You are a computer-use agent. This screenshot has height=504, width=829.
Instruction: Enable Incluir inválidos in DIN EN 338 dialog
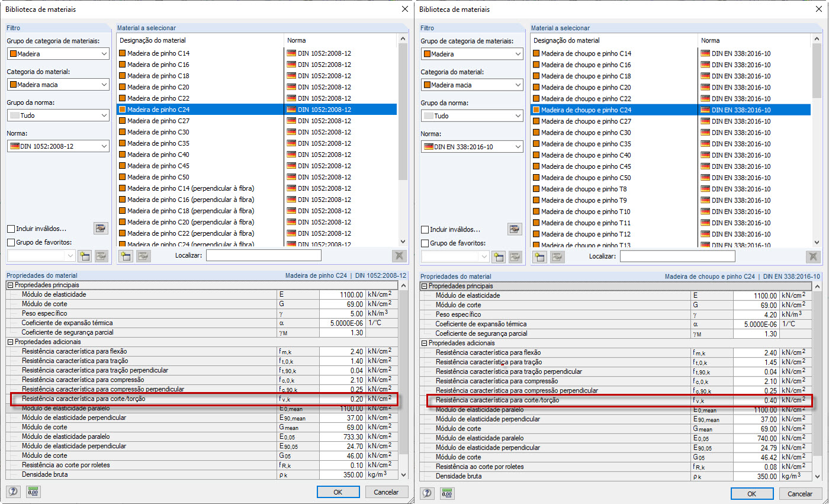(425, 230)
